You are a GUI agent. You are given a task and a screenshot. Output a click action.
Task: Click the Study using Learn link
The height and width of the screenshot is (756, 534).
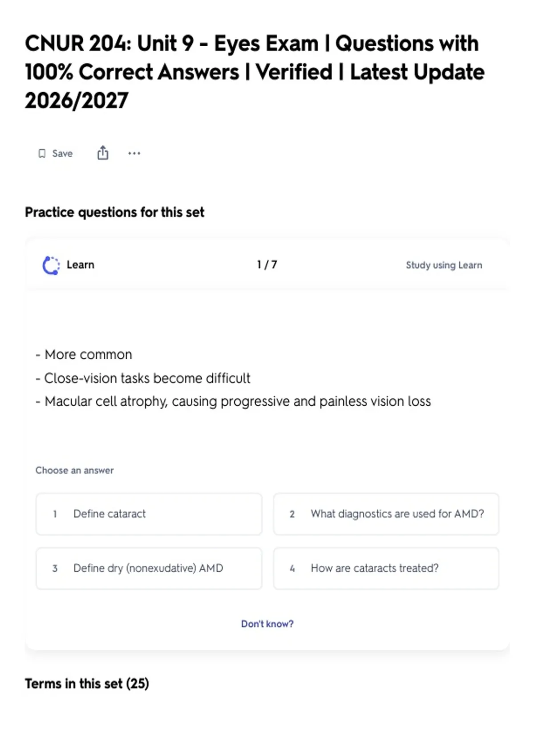click(x=444, y=265)
